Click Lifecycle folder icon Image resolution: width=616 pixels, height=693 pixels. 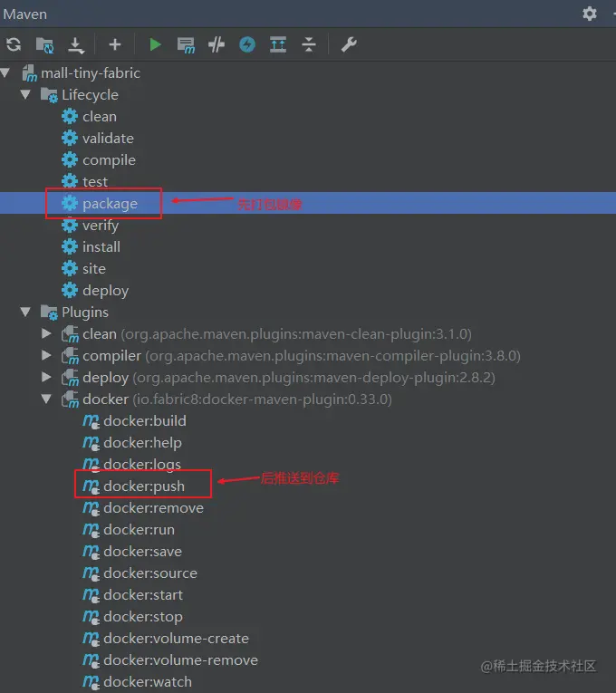coord(49,94)
